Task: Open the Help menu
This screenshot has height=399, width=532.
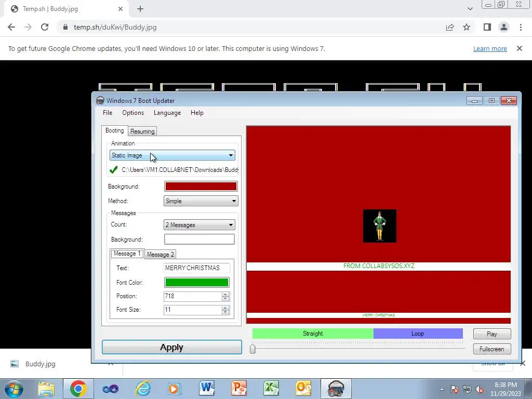Action: pyautogui.click(x=197, y=113)
